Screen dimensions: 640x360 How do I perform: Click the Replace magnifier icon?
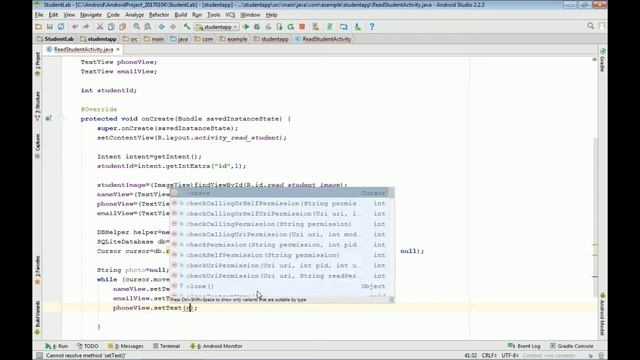click(147, 27)
